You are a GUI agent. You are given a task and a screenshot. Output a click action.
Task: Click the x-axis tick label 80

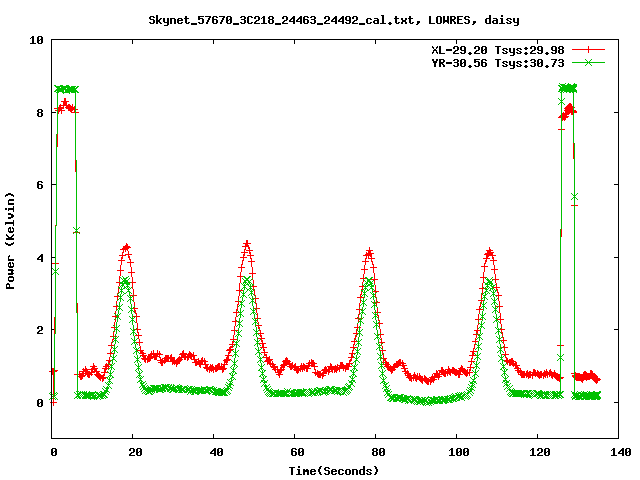coord(378,452)
